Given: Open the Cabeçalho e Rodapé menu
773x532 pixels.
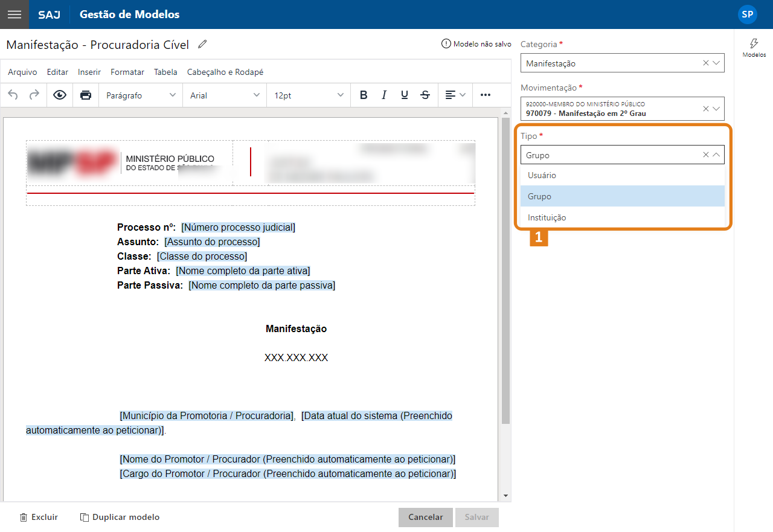Looking at the screenshot, I should 225,71.
